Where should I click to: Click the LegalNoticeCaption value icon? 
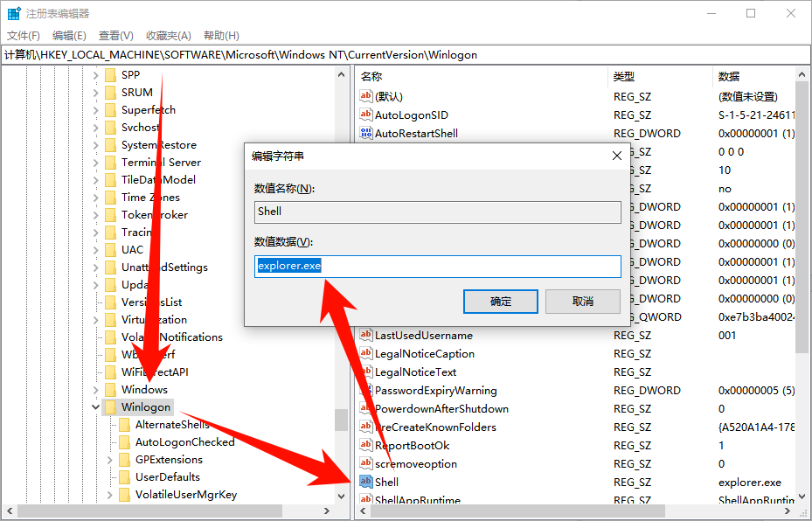(366, 353)
